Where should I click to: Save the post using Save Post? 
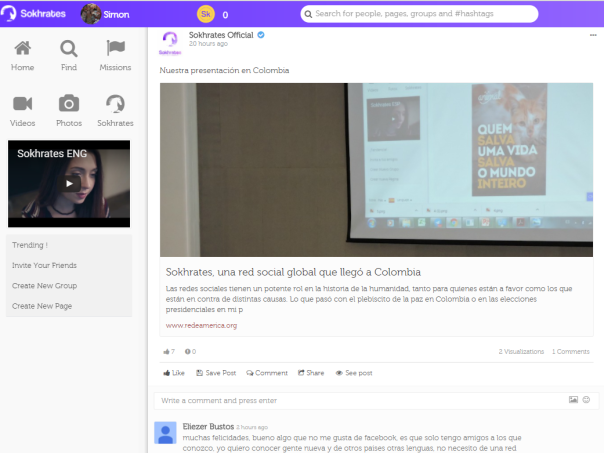[x=215, y=373]
